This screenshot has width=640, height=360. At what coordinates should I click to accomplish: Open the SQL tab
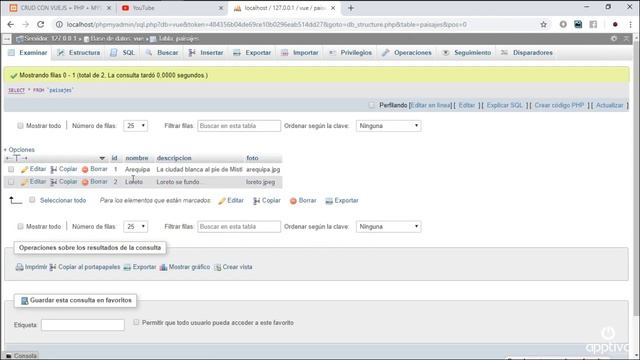point(123,53)
